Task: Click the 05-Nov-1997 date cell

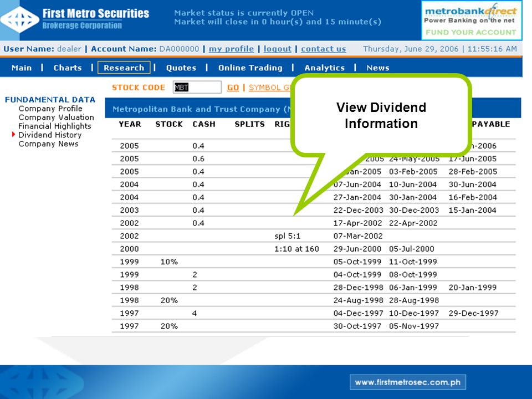Action: (414, 326)
